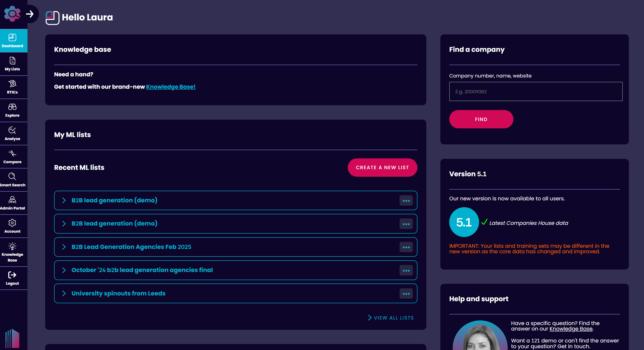Click the company number search field

click(x=536, y=91)
